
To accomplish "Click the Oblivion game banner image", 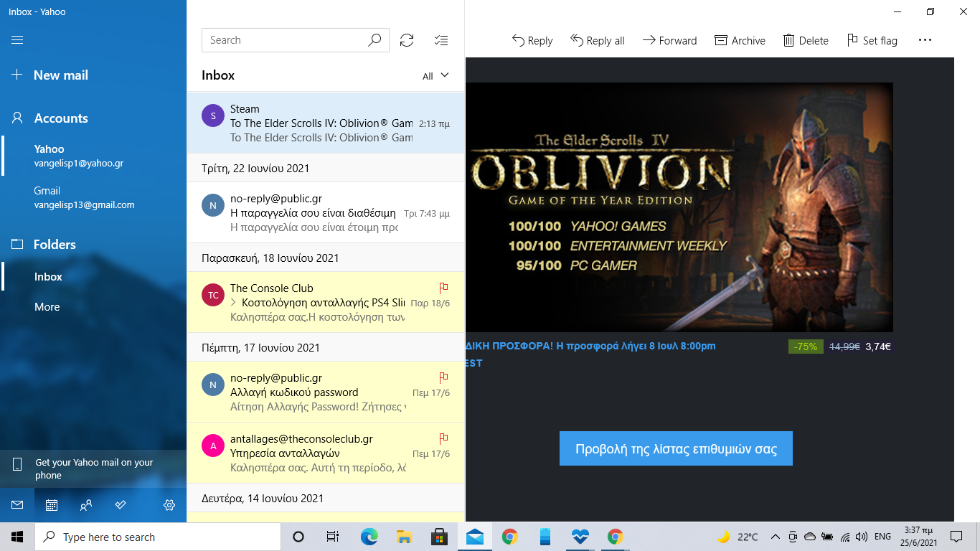I will click(679, 207).
